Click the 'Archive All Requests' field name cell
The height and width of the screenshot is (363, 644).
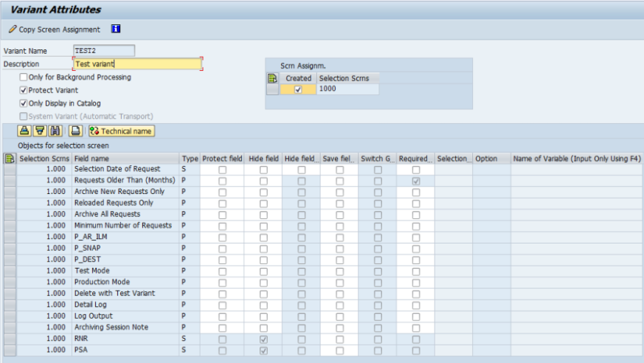click(x=125, y=215)
